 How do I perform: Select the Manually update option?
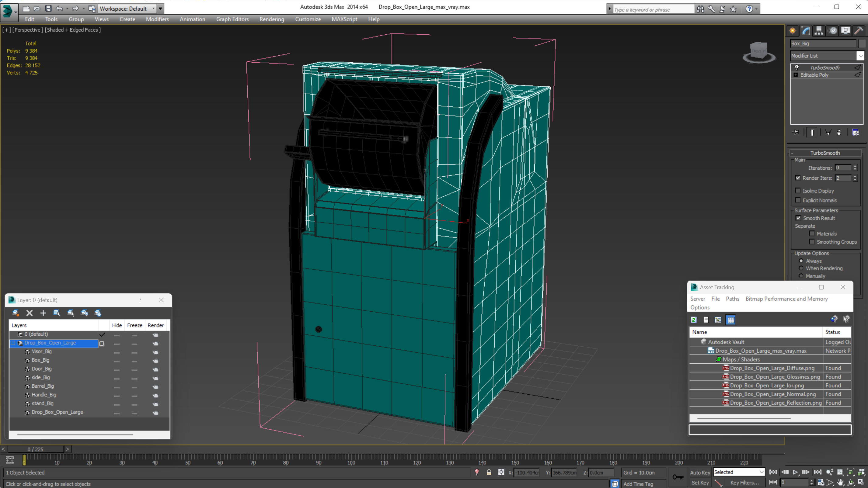pyautogui.click(x=801, y=276)
